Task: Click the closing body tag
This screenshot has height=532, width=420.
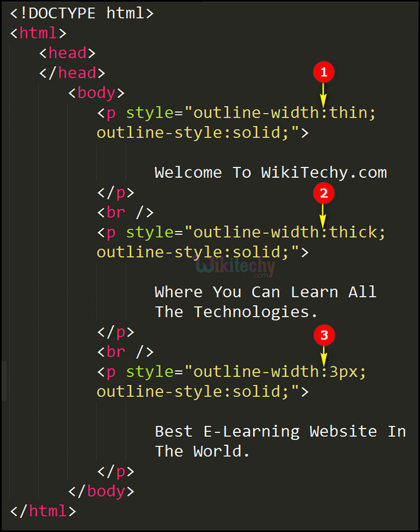Action: pos(101,491)
